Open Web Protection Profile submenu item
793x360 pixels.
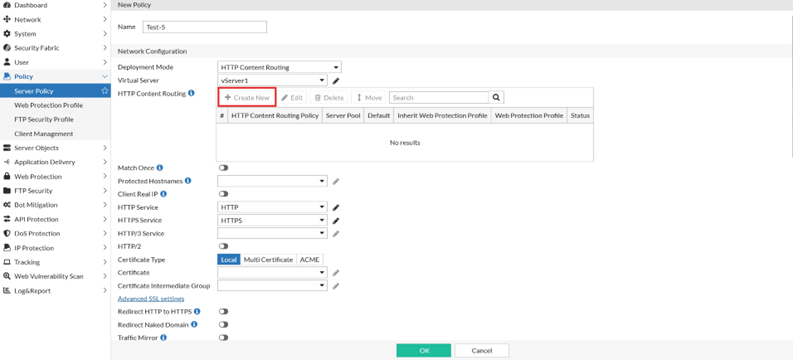click(x=49, y=105)
